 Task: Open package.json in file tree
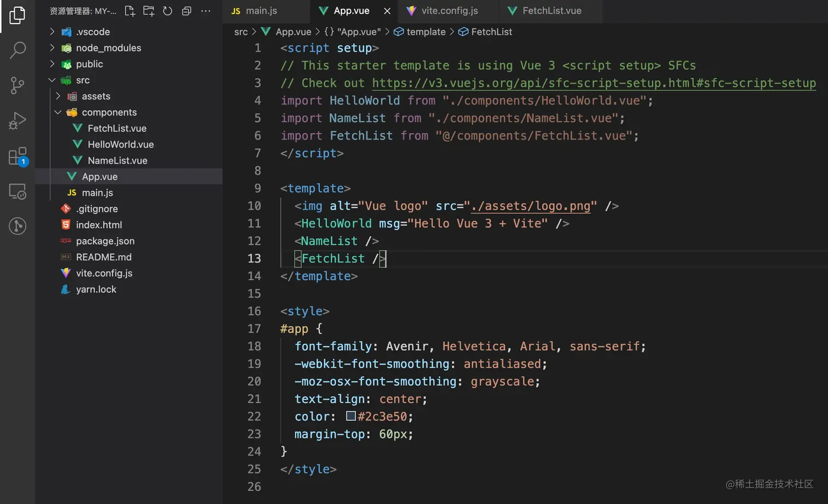click(129, 241)
